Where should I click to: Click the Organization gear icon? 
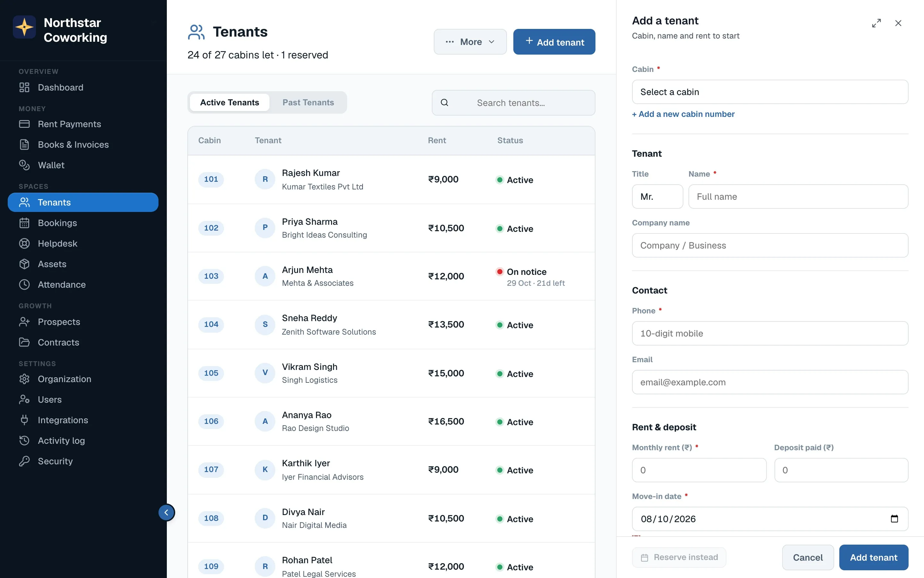pos(24,379)
